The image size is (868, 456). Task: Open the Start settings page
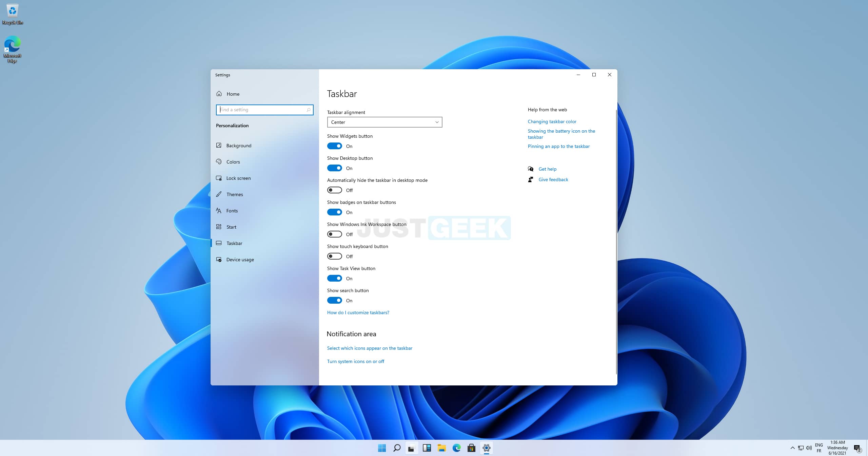(264, 227)
